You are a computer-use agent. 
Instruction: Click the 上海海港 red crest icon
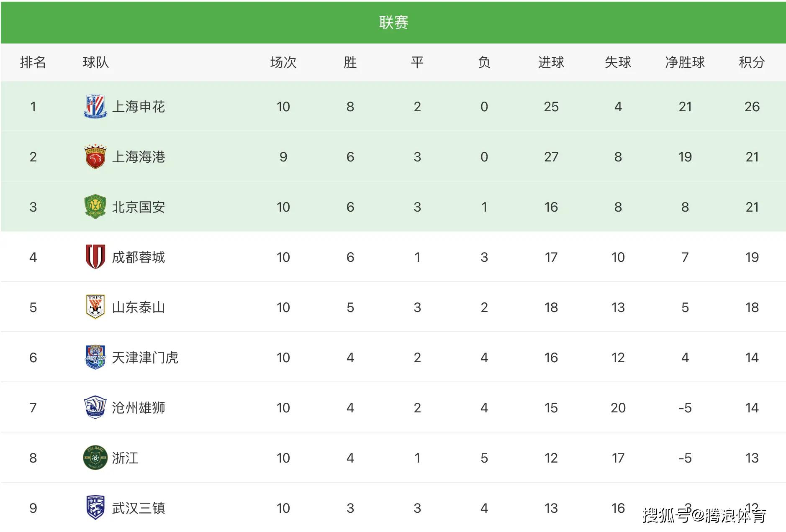95,157
